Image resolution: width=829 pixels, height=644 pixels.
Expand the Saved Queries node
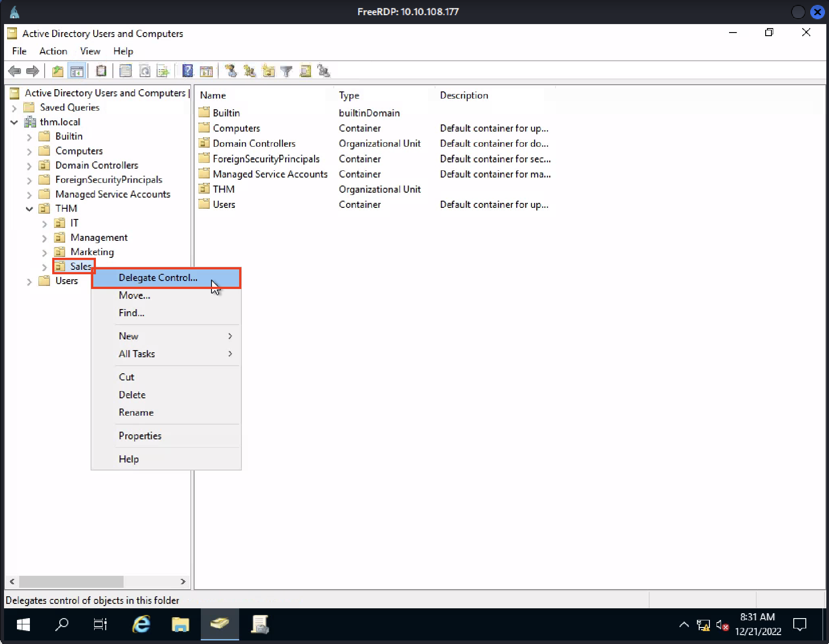tap(14, 108)
